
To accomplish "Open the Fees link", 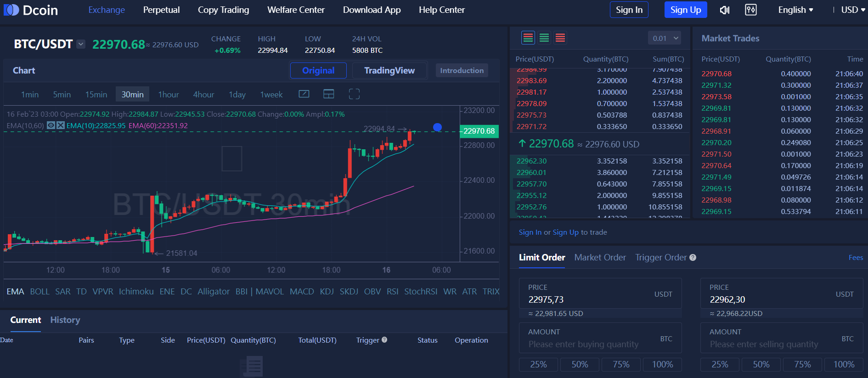I will [856, 258].
